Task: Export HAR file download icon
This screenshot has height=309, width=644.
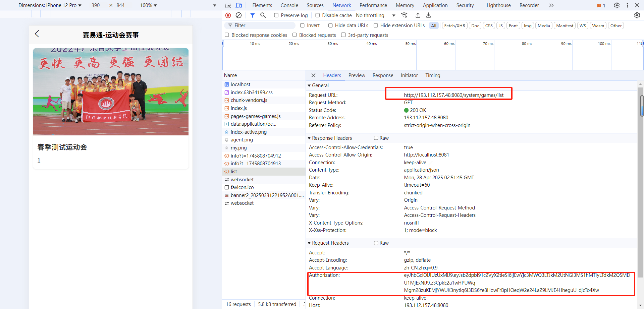Action: pyautogui.click(x=429, y=15)
